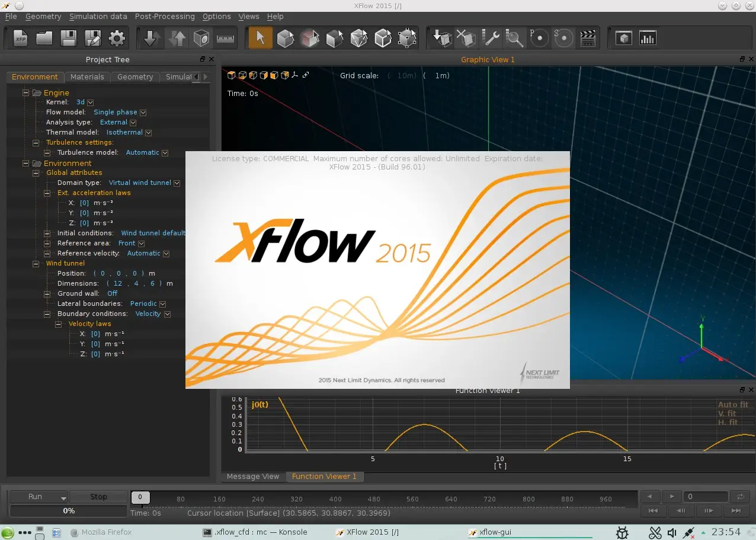756x540 pixels.
Task: Click the import geometry down-arrow icon
Action: pyautogui.click(x=150, y=39)
